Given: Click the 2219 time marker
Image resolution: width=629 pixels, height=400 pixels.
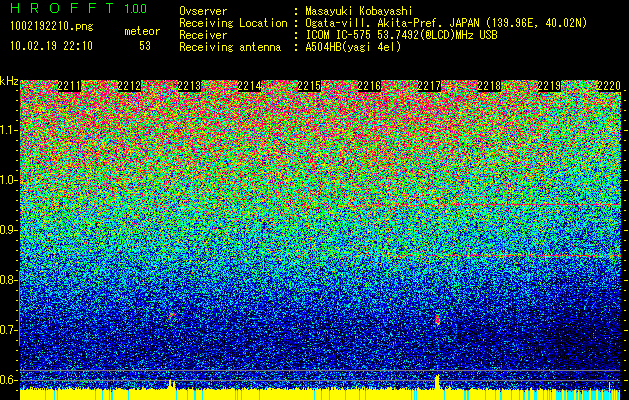Looking at the screenshot, I should pos(549,86).
